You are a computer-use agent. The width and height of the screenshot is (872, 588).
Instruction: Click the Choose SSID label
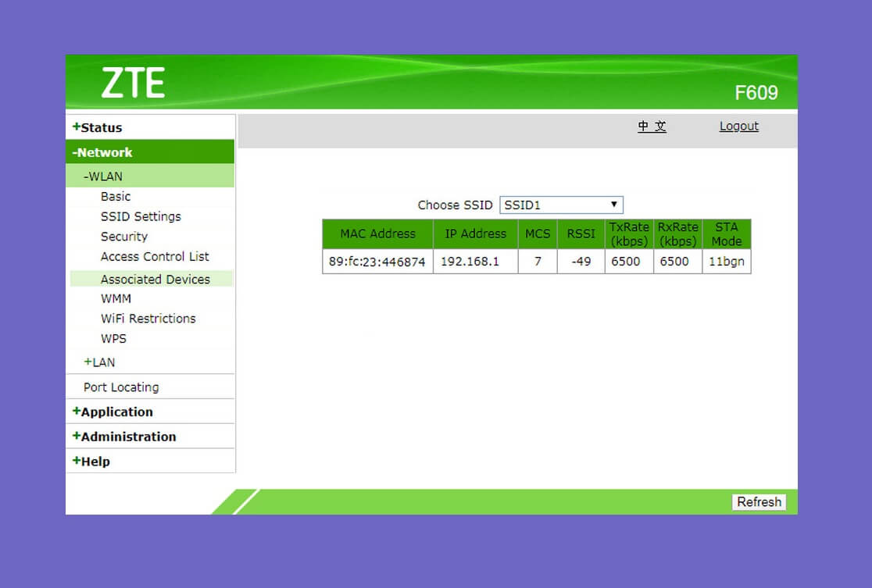[x=455, y=205]
